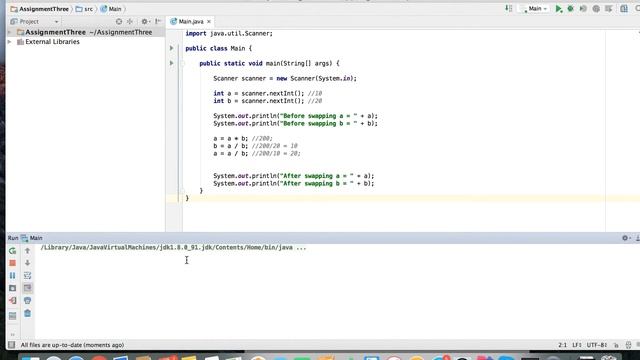The image size is (640, 360).
Task: Change line separator LF in status bar
Action: point(577,345)
